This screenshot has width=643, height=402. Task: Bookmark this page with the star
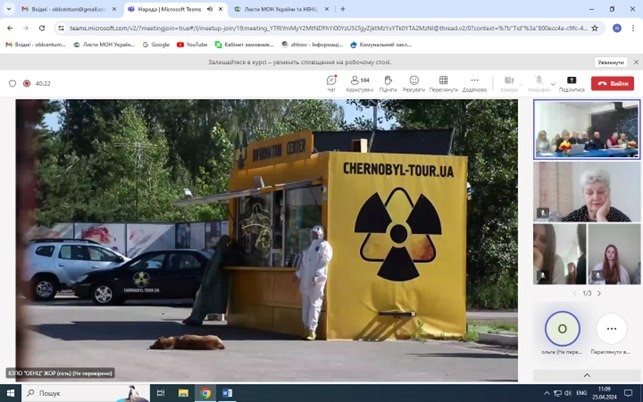click(x=595, y=28)
